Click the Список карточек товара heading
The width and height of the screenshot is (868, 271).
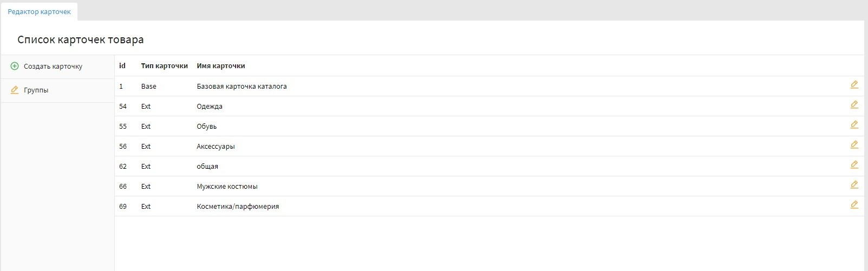[x=81, y=40]
